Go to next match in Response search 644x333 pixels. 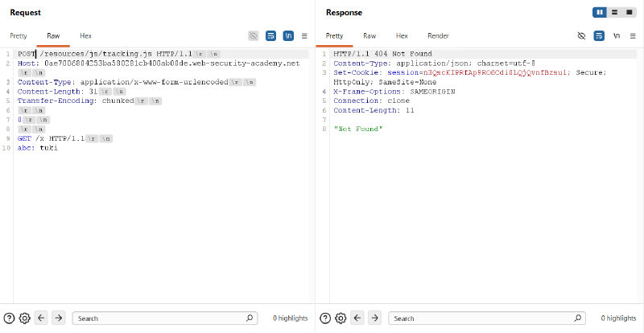[x=374, y=318]
